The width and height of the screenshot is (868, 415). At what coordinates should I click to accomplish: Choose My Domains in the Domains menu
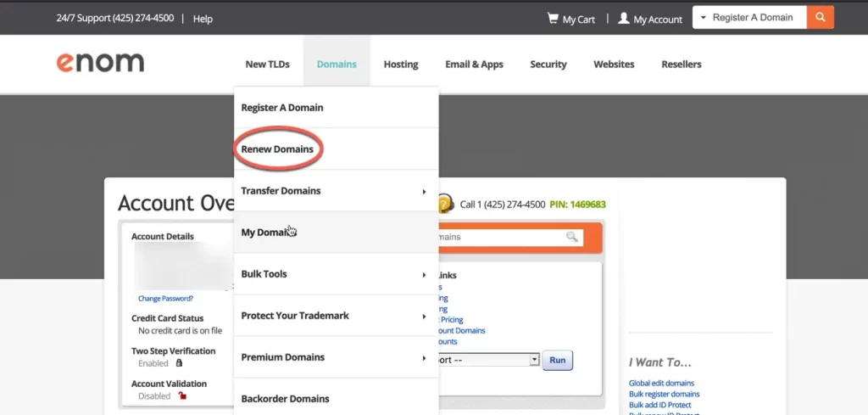pyautogui.click(x=266, y=233)
